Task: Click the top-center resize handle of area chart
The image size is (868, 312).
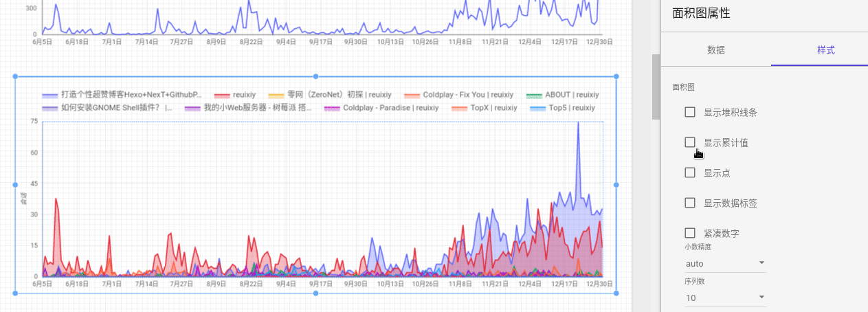Action: (x=315, y=76)
